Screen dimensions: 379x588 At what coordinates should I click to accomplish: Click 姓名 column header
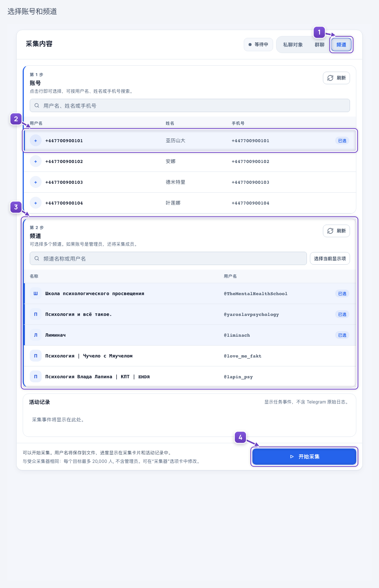click(x=170, y=123)
